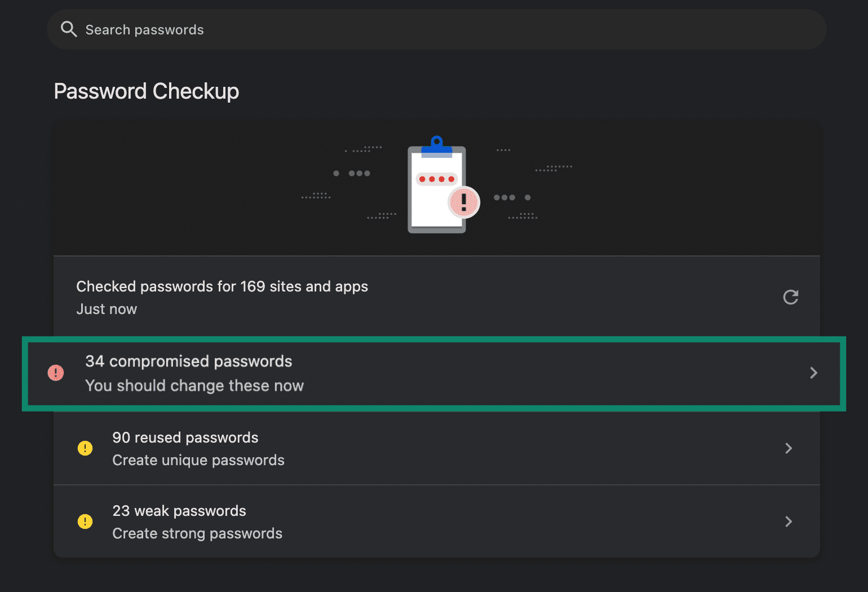Click the red compromised passwords warning icon

[56, 373]
